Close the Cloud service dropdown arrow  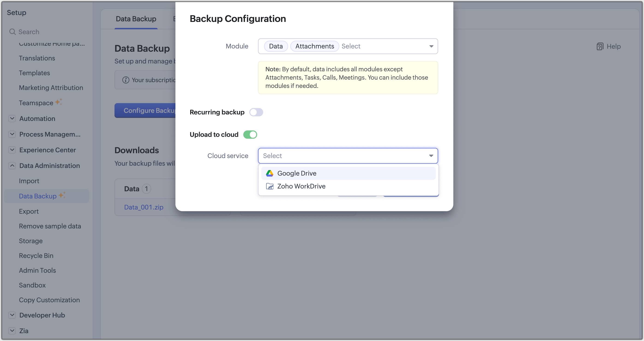(x=431, y=156)
